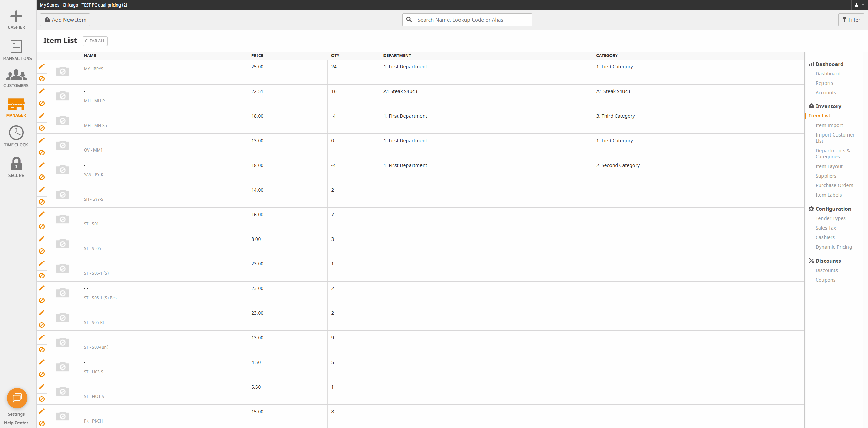
Task: Open the Transactions receipt icon
Action: coord(16,47)
